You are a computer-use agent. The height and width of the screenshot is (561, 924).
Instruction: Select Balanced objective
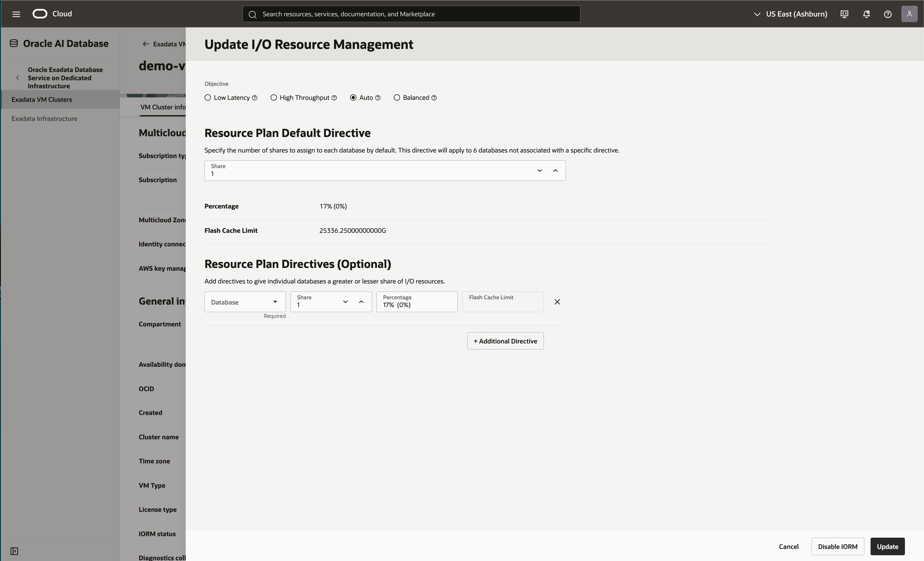click(397, 98)
